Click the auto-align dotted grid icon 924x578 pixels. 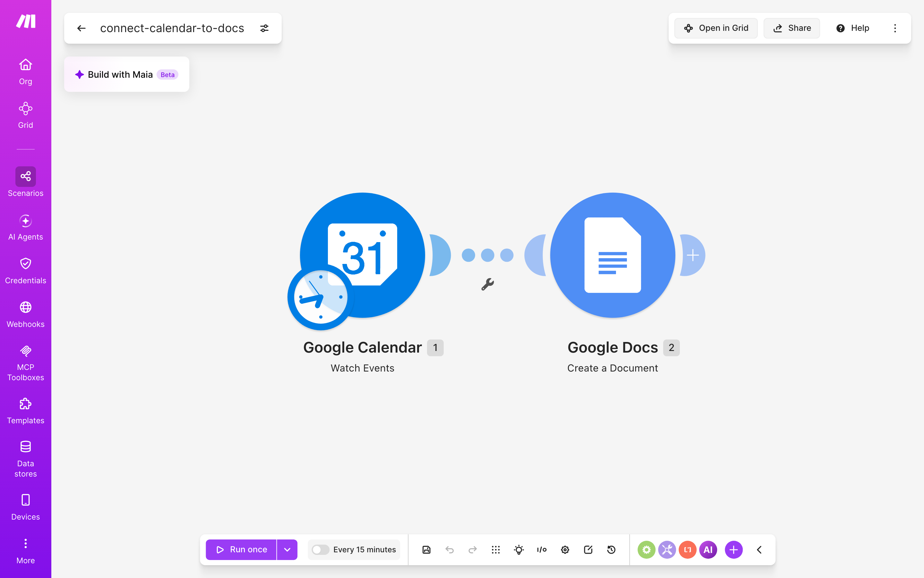click(x=496, y=550)
